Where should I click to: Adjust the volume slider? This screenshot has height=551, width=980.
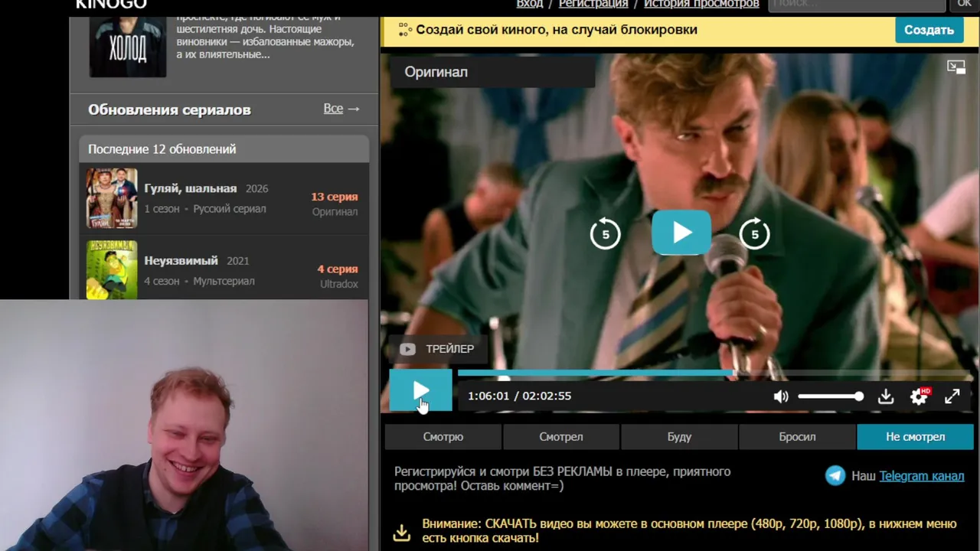(x=831, y=396)
